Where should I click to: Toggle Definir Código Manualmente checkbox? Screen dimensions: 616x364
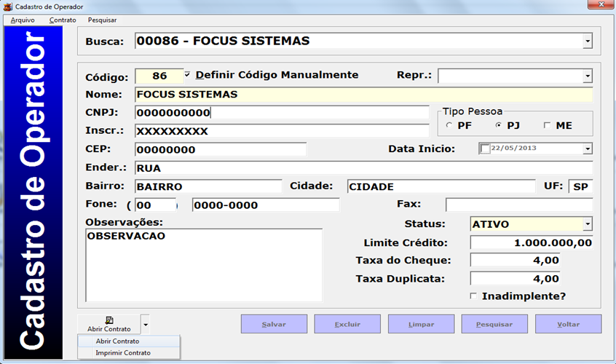pos(187,74)
